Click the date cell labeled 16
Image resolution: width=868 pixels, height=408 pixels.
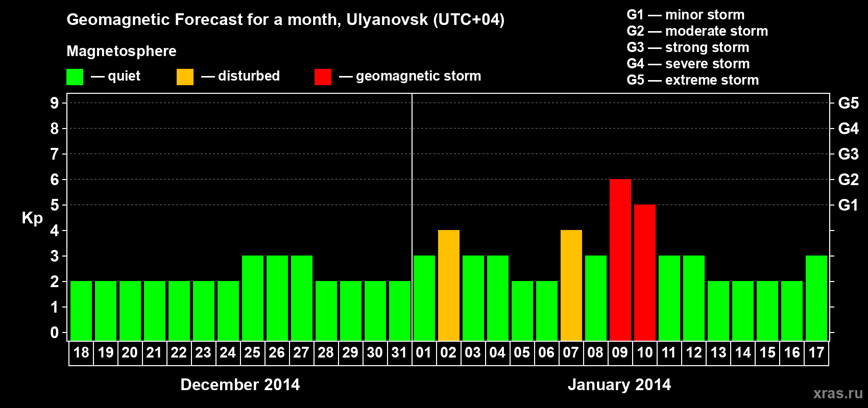click(791, 353)
